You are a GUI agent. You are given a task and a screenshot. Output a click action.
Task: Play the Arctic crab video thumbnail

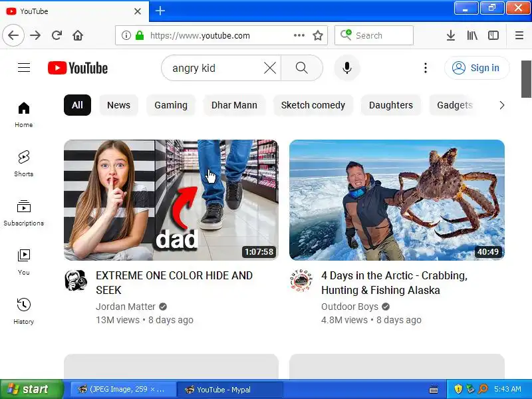tap(396, 200)
